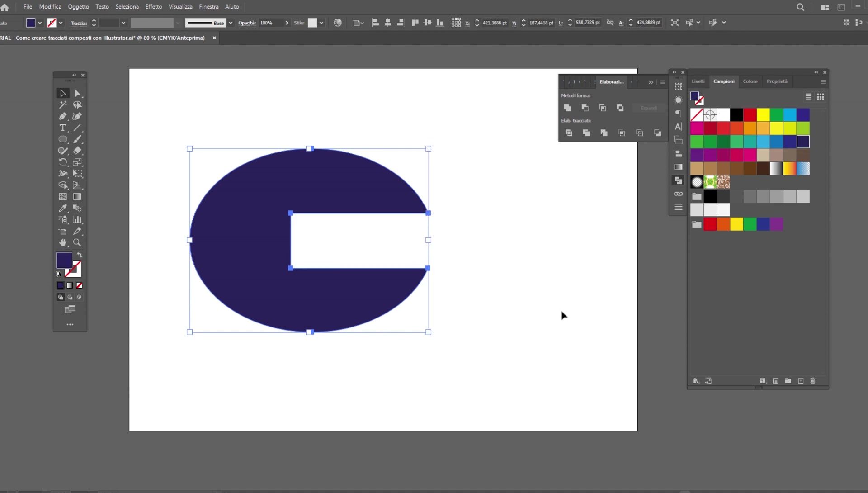Image resolution: width=868 pixels, height=493 pixels.
Task: Pick the Gradient tool in toolbox
Action: [x=77, y=197]
